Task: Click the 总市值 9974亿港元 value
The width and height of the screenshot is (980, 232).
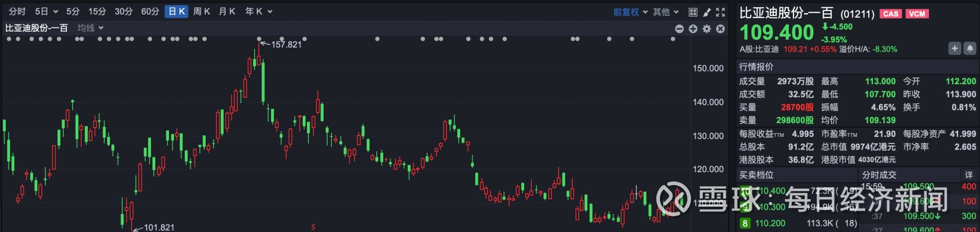Action: click(x=873, y=147)
